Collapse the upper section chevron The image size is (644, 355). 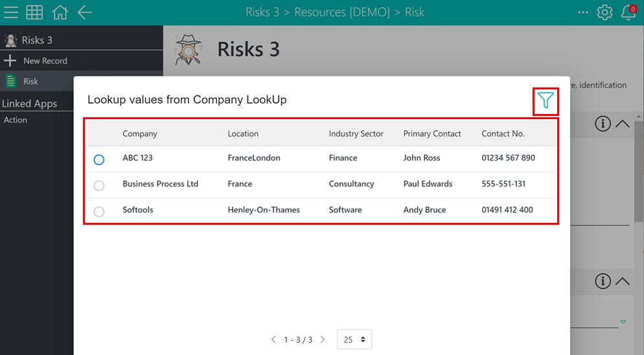pyautogui.click(x=623, y=124)
